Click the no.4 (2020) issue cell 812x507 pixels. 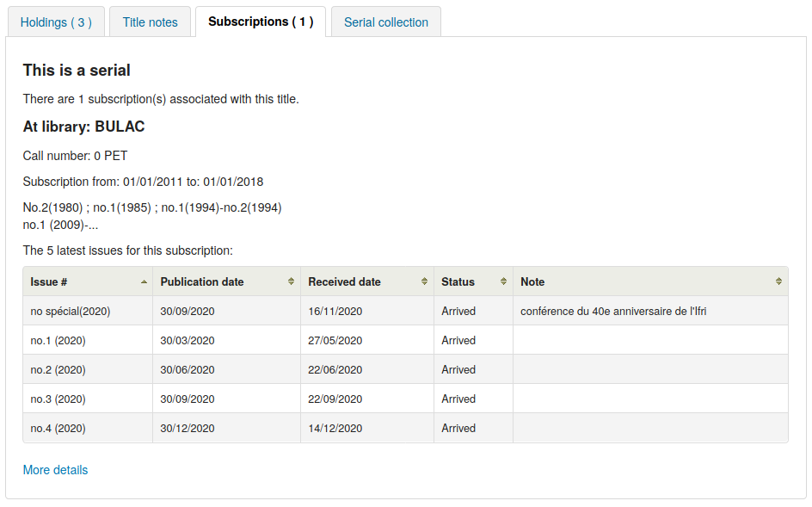point(58,428)
